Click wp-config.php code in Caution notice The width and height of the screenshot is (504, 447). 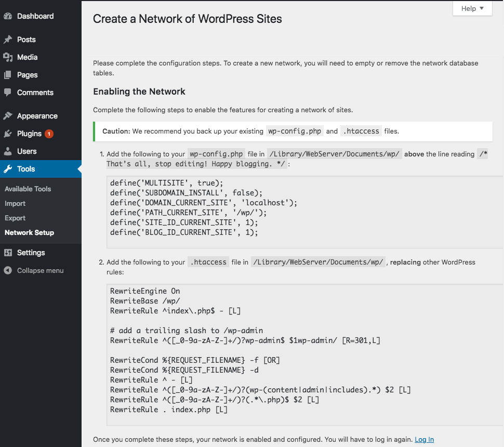pyautogui.click(x=295, y=131)
